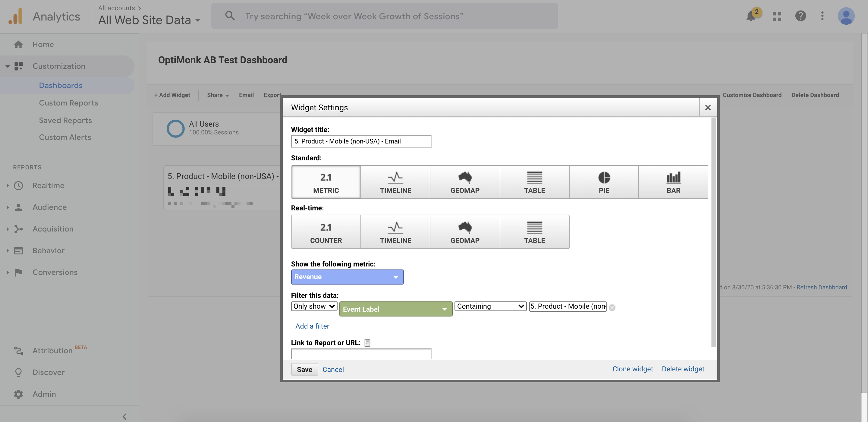Screen dimensions: 868x422
Task: Select the standard METRIC widget type
Action: point(326,182)
